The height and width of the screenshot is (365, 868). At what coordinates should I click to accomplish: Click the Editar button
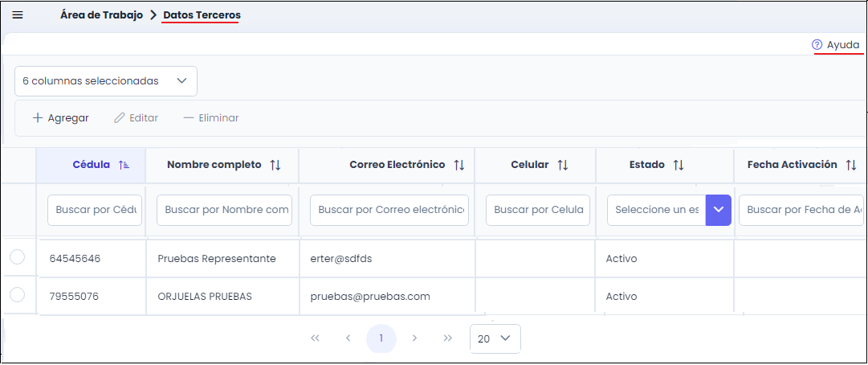[137, 118]
